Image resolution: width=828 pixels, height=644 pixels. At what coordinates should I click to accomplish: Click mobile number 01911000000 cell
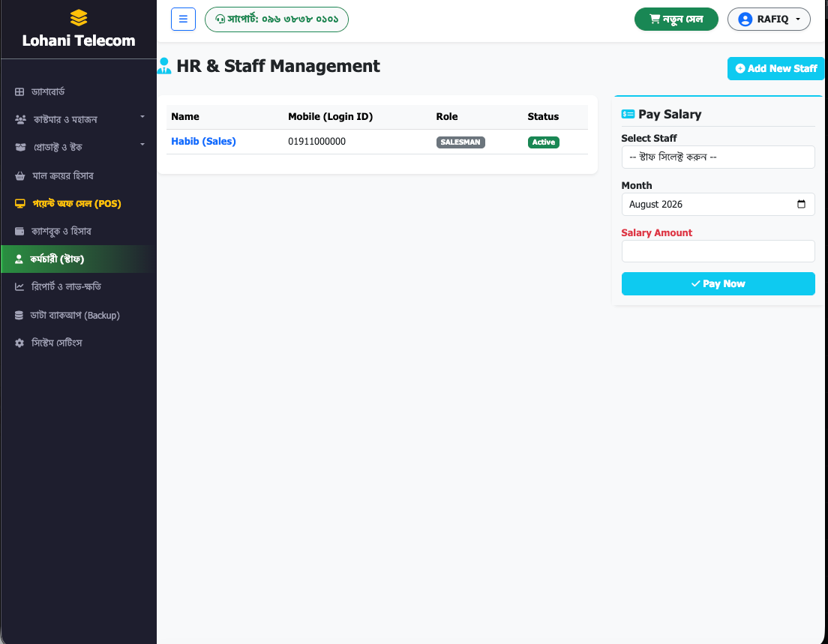click(316, 142)
